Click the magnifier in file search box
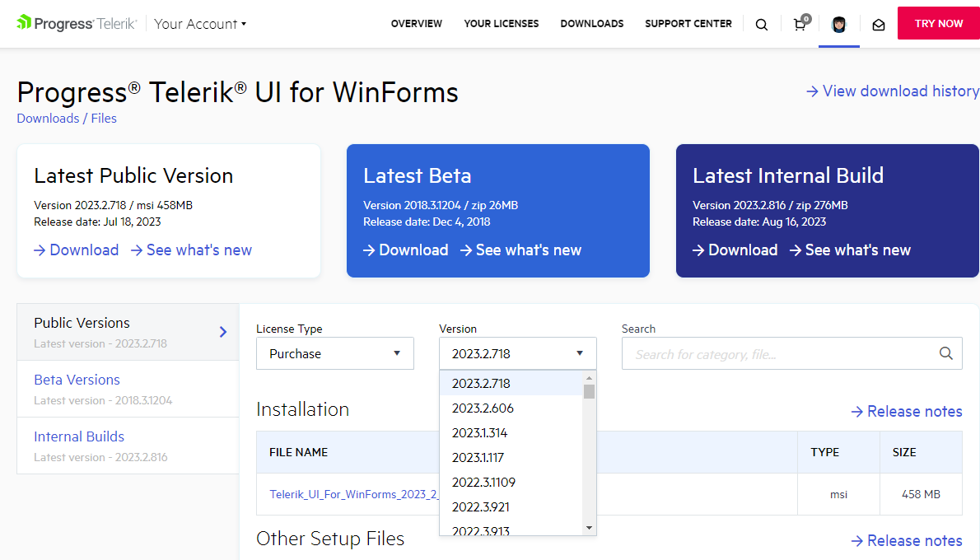Screen dimensions: 980x560 tap(946, 353)
